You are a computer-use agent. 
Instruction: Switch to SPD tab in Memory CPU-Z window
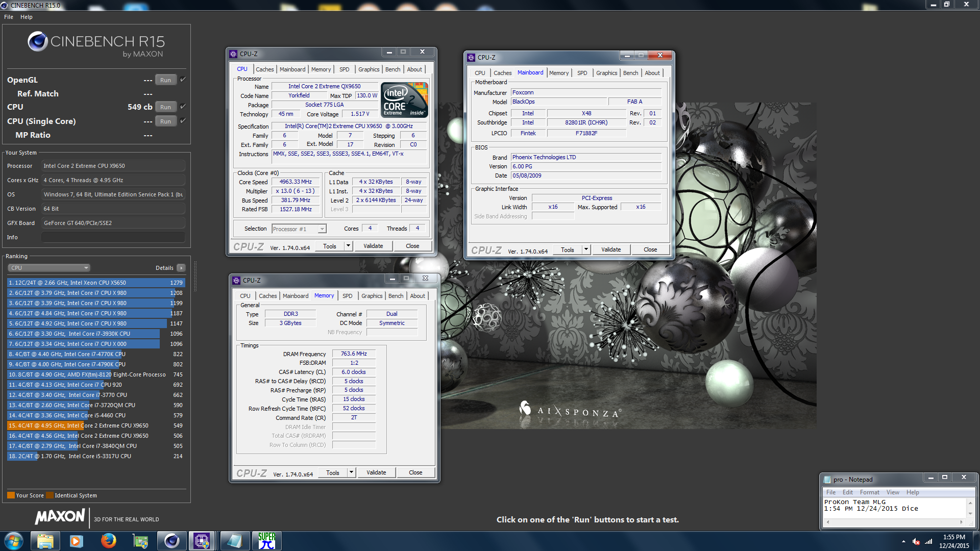point(348,296)
